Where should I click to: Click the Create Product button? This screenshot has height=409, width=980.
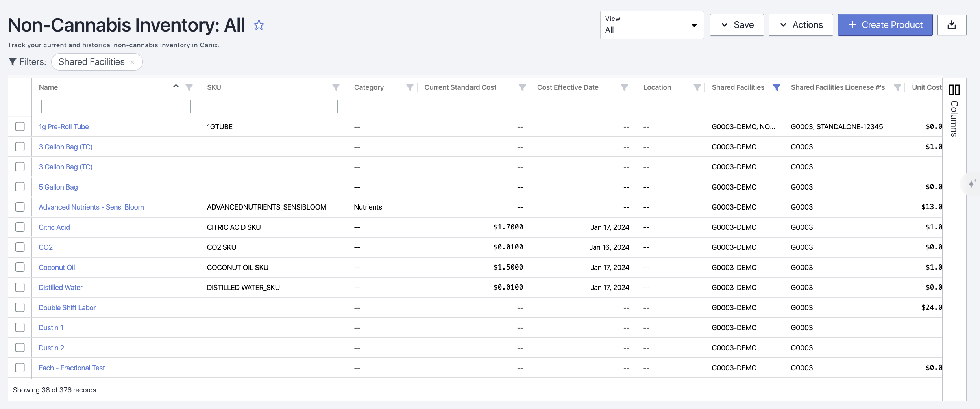coord(885,25)
